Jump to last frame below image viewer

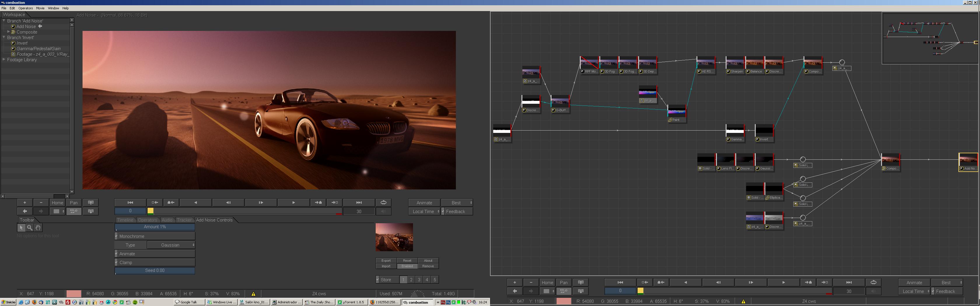(359, 203)
